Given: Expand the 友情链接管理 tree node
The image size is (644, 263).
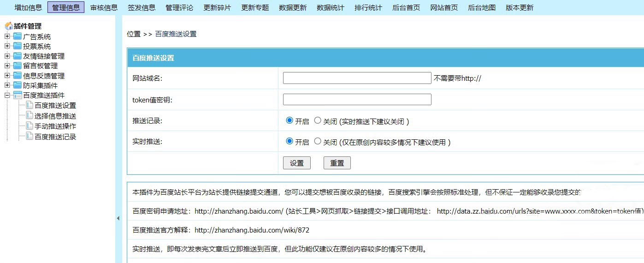Looking at the screenshot, I should tap(7, 56).
